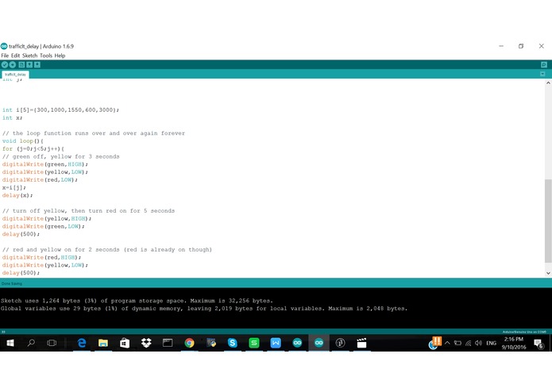Open Skype from the taskbar

233,343
